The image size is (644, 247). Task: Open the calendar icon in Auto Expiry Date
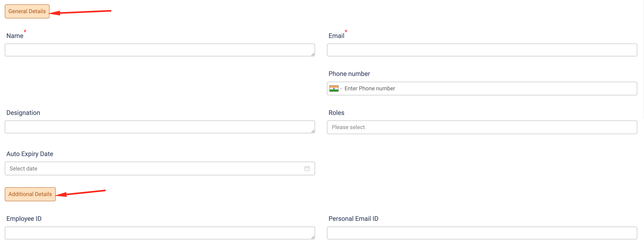coord(307,169)
